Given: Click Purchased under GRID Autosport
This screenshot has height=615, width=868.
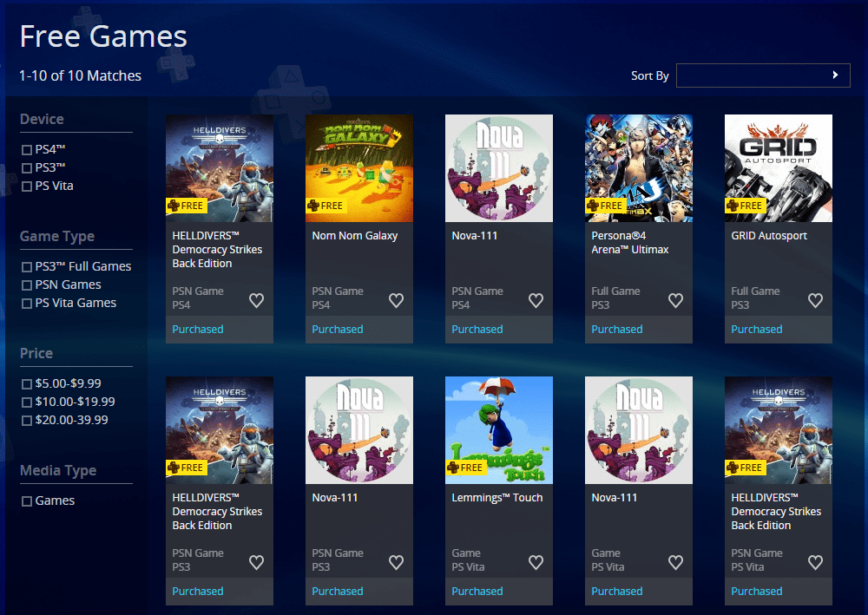Looking at the screenshot, I should click(x=757, y=330).
